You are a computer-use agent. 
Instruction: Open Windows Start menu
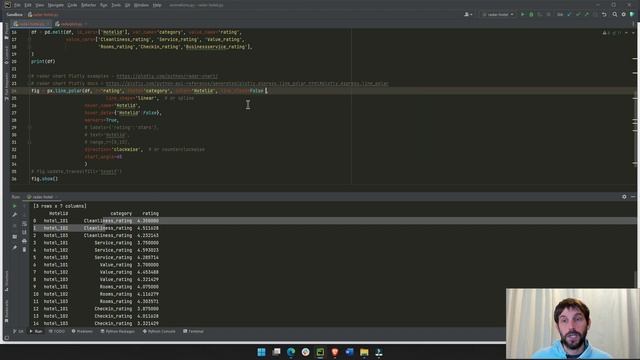(262, 352)
